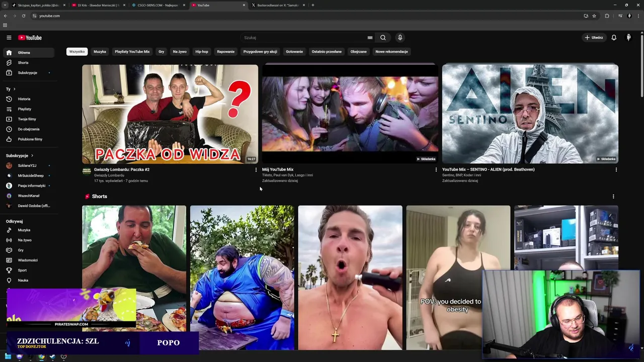
Task: Expand the Subskrypcje section header
Action: point(20,155)
